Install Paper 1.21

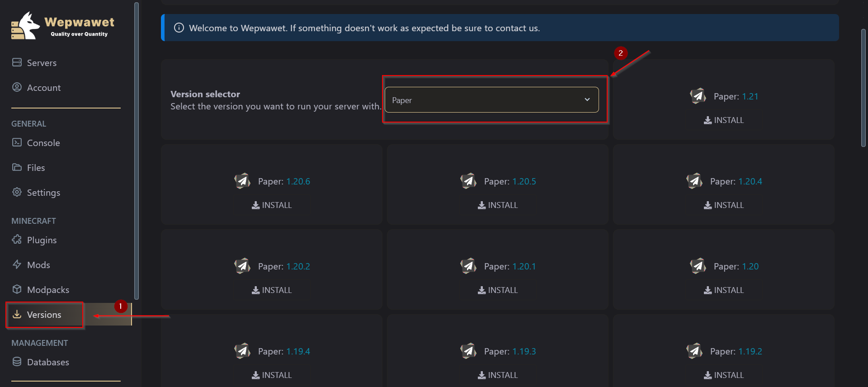click(724, 120)
